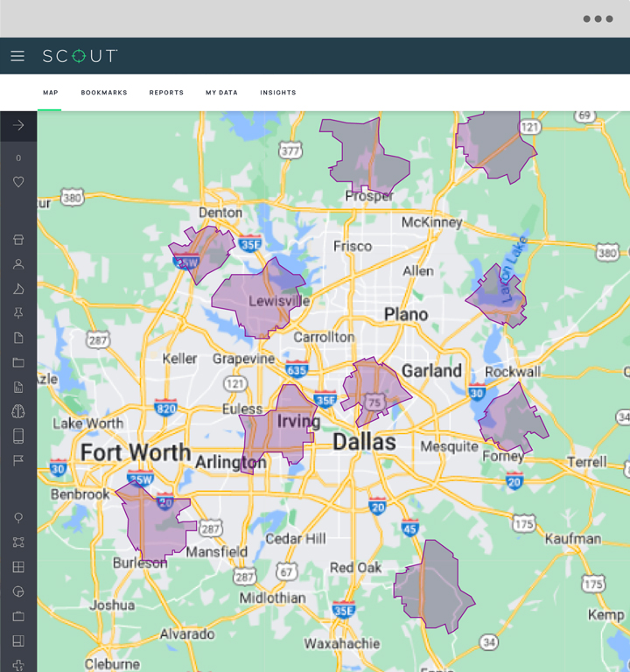This screenshot has width=630, height=672.
Task: Click the heart favorites icon
Action: tap(18, 182)
